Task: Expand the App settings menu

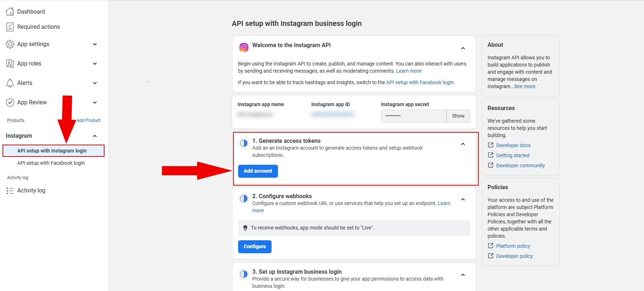Action: 95,44
